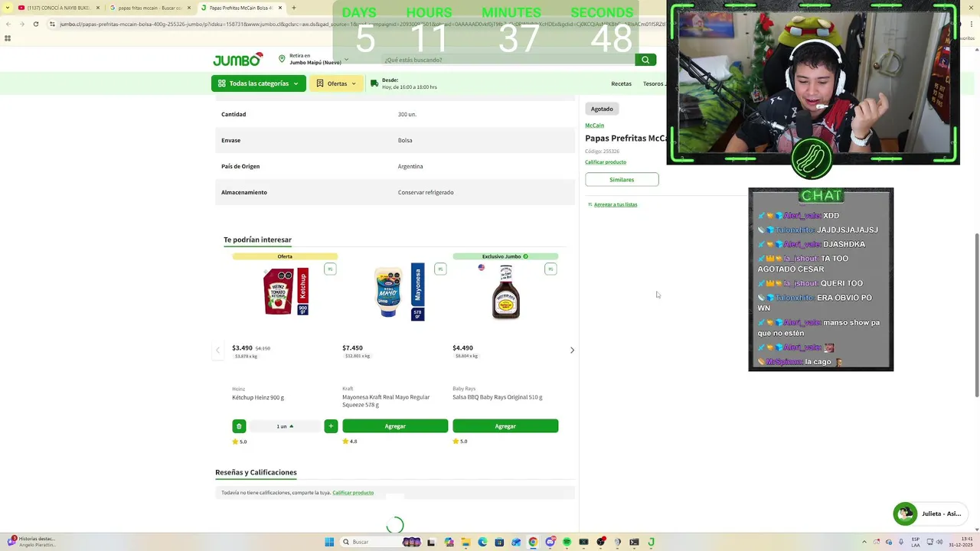Click the Reseñas y Calificaciones heading

tap(256, 472)
